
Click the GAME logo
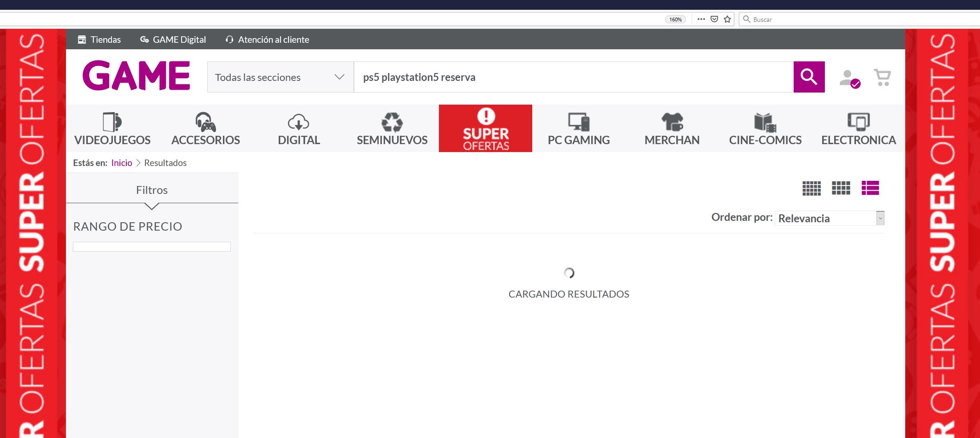(x=136, y=75)
